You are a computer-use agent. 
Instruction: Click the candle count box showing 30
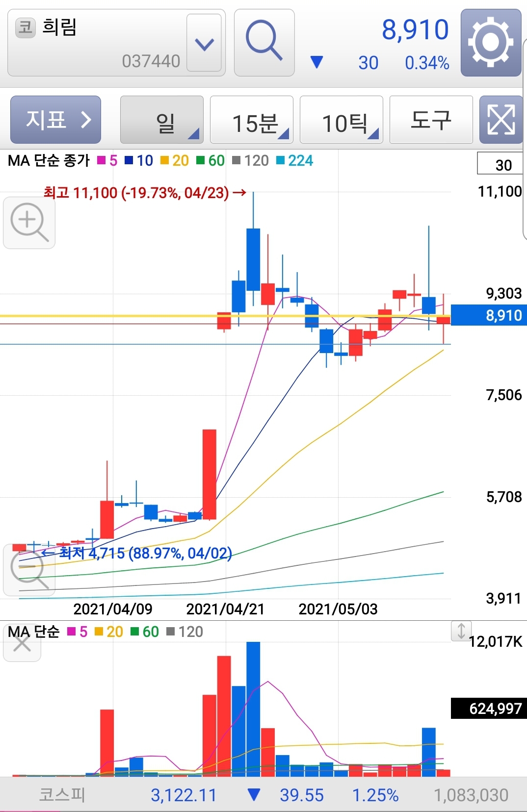[501, 164]
